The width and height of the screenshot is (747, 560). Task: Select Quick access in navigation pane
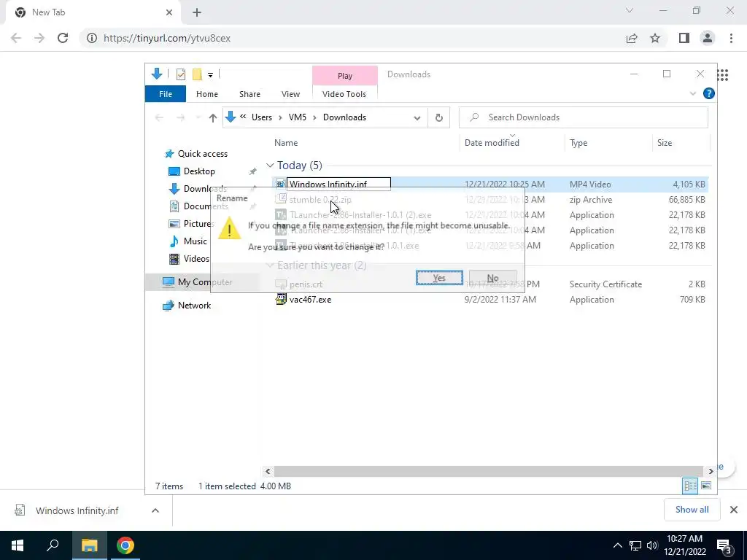(x=203, y=154)
